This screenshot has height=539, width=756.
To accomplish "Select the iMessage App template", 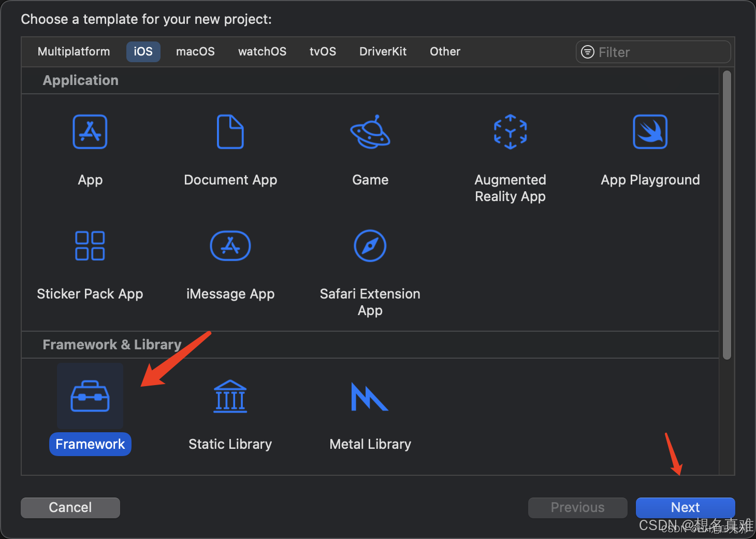I will (230, 246).
